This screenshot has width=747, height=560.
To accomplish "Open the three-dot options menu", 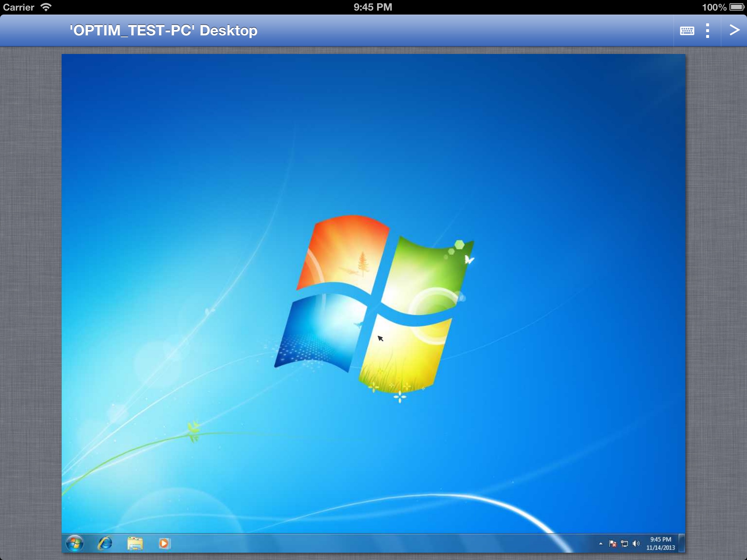I will click(x=707, y=31).
